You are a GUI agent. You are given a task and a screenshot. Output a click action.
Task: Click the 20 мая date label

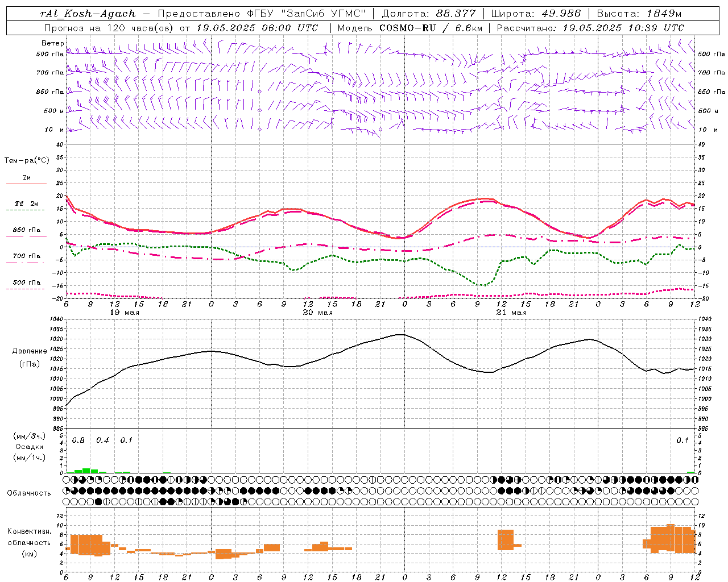coord(318,313)
